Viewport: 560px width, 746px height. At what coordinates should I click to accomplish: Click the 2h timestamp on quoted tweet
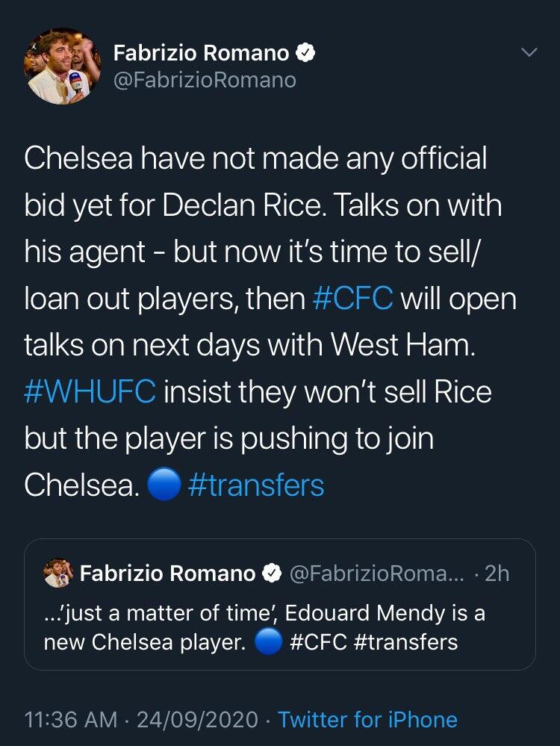pyautogui.click(x=497, y=574)
